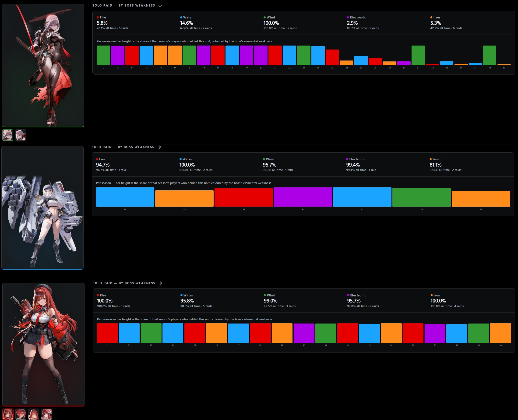Click the Water "95.8%" value
This screenshot has height=420, width=518.
click(x=187, y=301)
